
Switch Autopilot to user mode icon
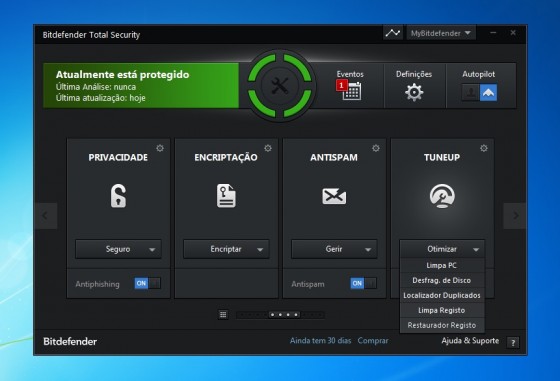(470, 93)
